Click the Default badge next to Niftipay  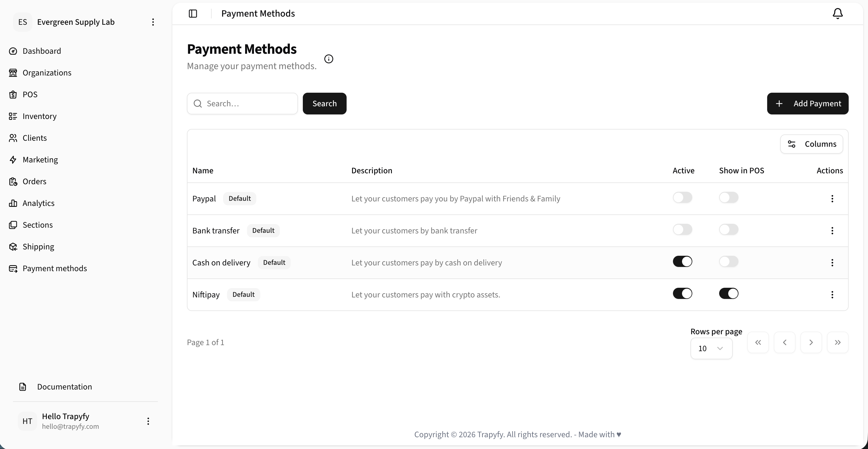click(243, 295)
